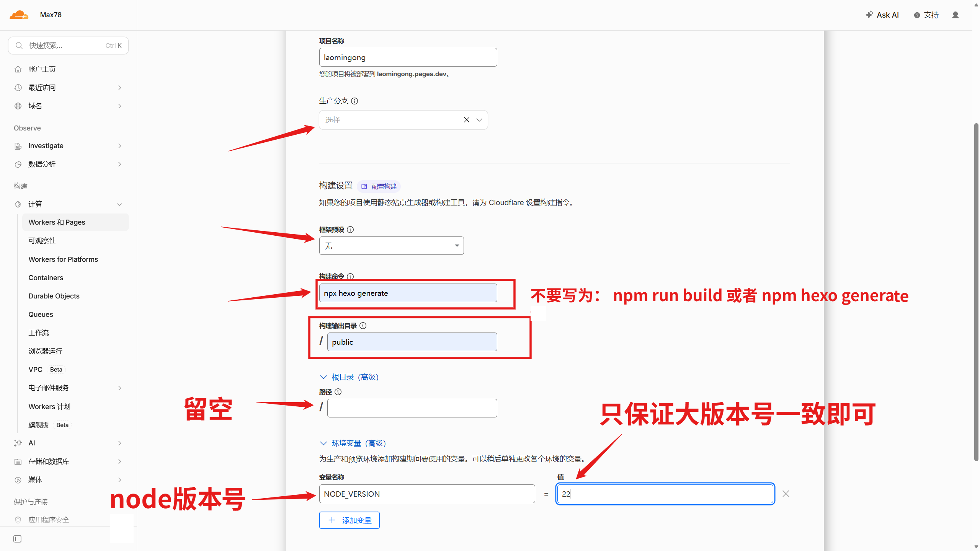Click info icon beside 框架预设

click(x=350, y=230)
